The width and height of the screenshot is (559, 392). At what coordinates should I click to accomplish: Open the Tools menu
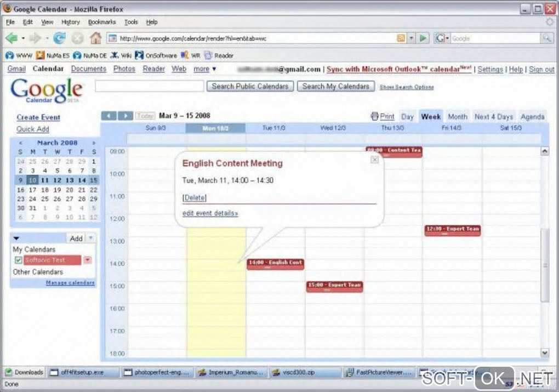(x=131, y=22)
